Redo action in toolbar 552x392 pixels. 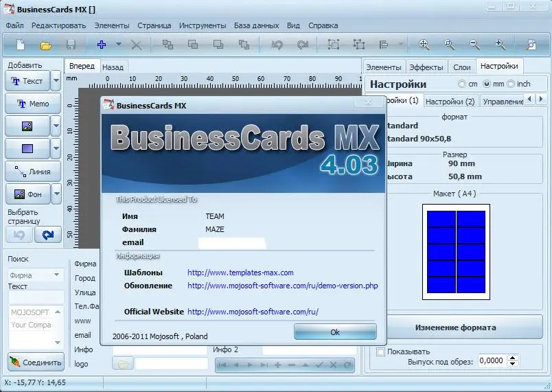pyautogui.click(x=302, y=45)
